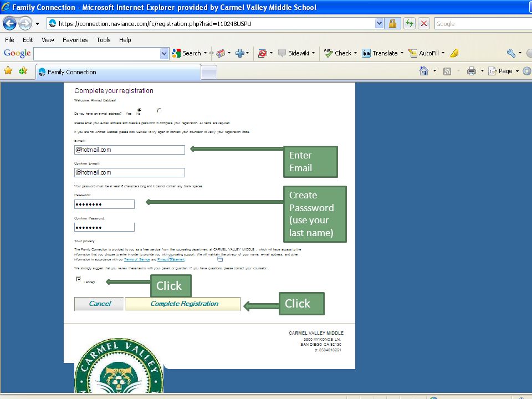The width and height of the screenshot is (532, 399).
Task: Expand the AutoFill dropdown arrow
Action: [443, 53]
